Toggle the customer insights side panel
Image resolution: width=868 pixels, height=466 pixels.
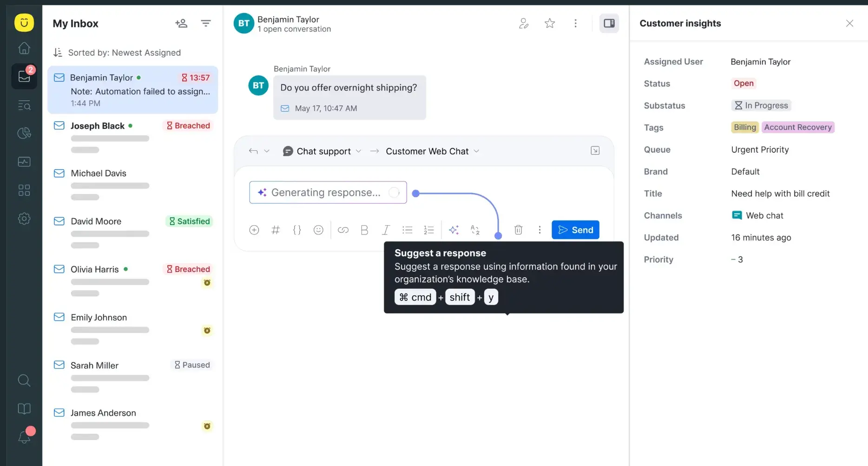tap(609, 23)
